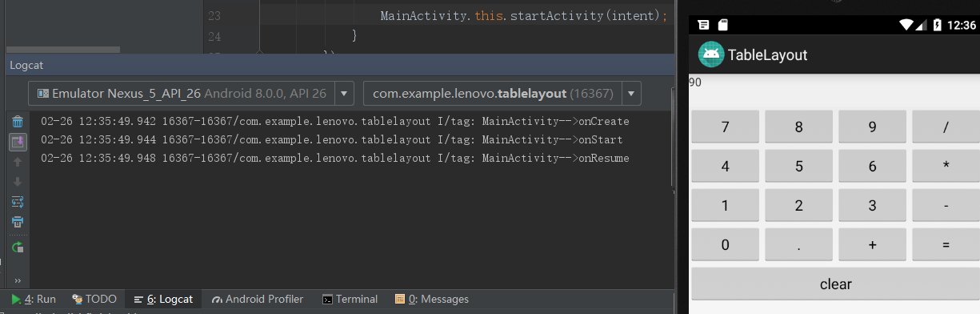The image size is (980, 314).
Task: Tap the plus key in emulator
Action: (872, 245)
